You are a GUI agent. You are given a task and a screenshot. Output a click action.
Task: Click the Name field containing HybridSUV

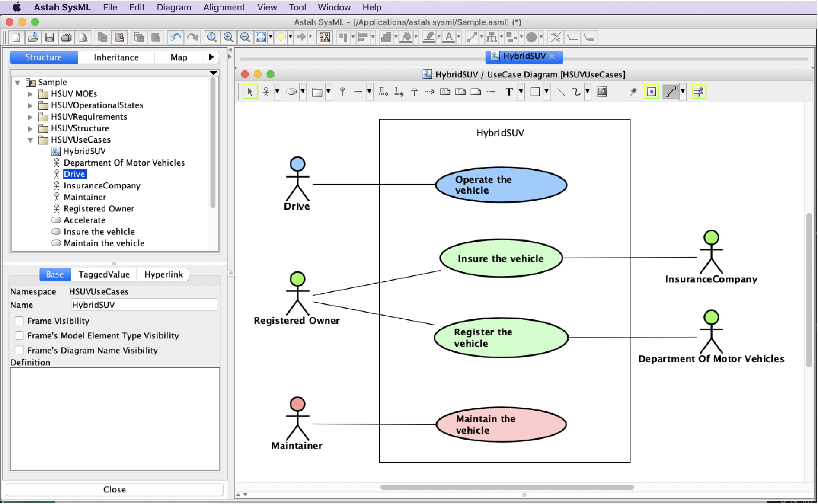(144, 305)
